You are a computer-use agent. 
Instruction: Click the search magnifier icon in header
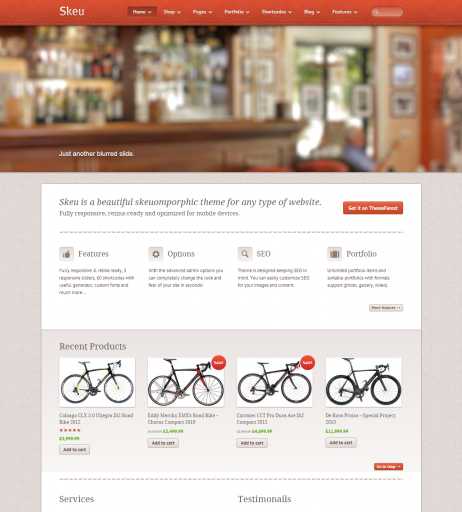coord(376,12)
